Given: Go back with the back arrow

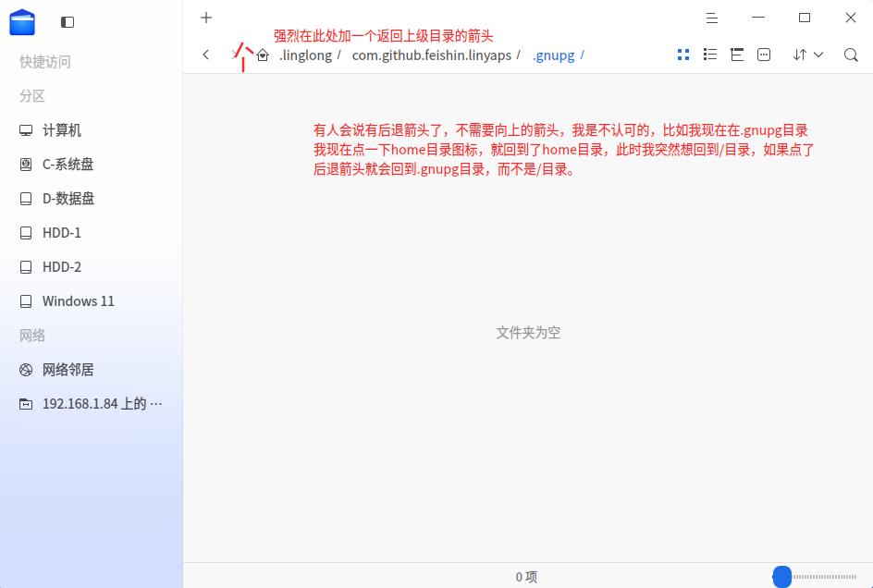Looking at the screenshot, I should (206, 55).
